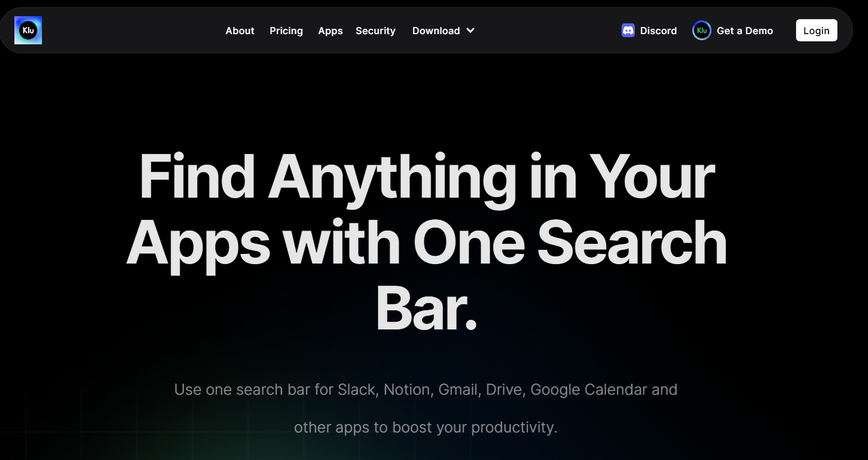Click the Discord logo icon
Screen dimensions: 868x460
click(x=628, y=31)
